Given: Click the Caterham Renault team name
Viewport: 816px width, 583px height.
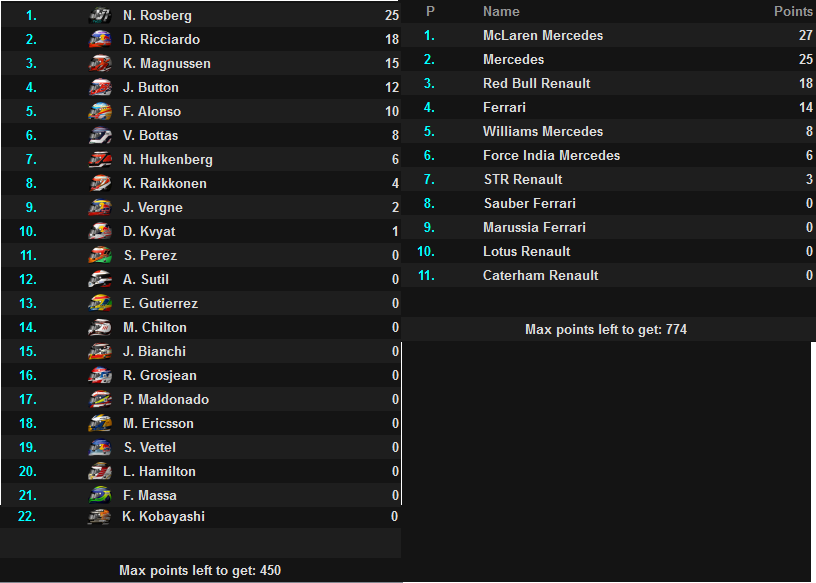Looking at the screenshot, I should click(x=540, y=275).
